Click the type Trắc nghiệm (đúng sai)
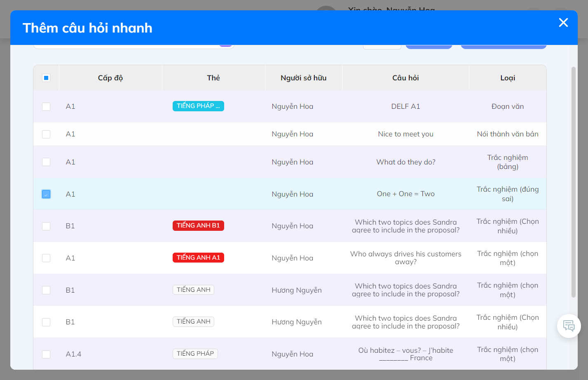 pyautogui.click(x=508, y=194)
